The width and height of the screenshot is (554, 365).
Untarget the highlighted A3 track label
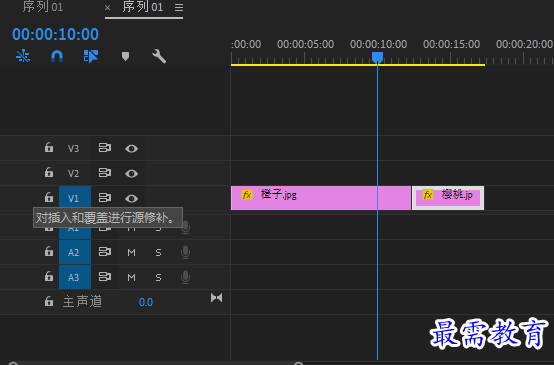coord(75,277)
